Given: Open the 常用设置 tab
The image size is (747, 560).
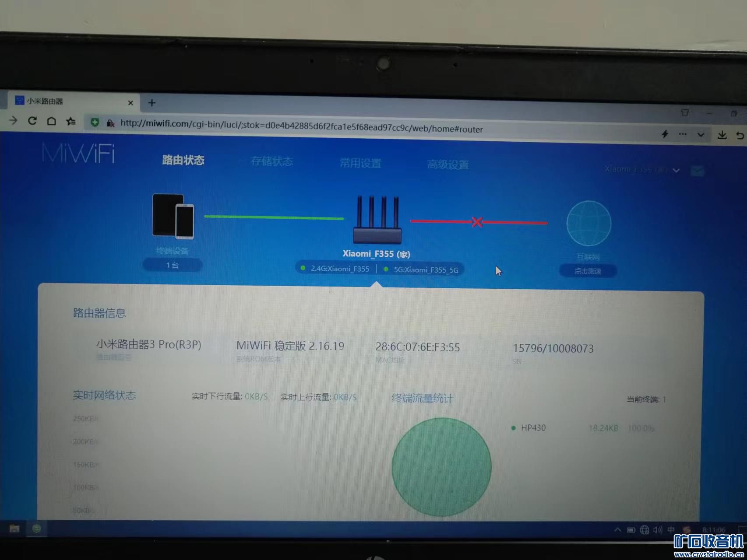Looking at the screenshot, I should pos(360,164).
